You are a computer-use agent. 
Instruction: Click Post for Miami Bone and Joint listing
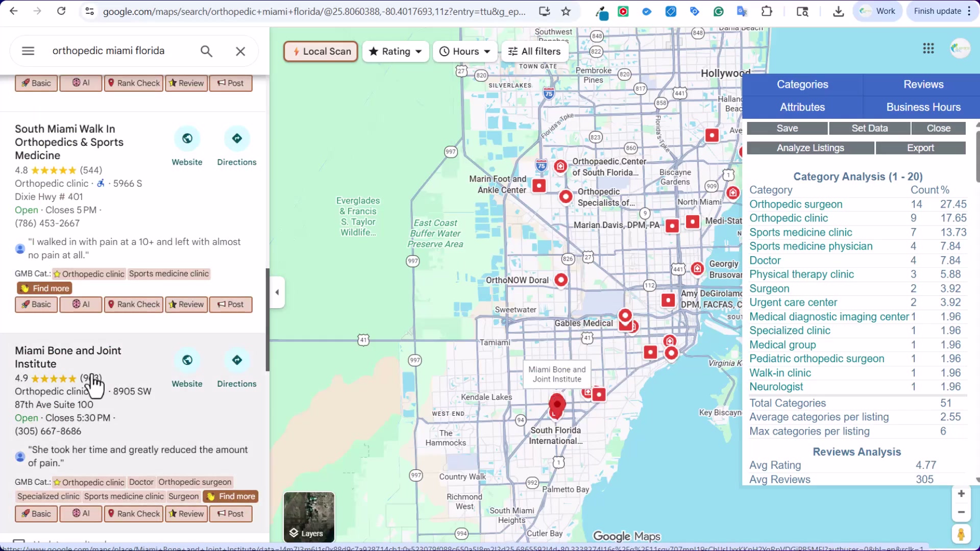click(x=231, y=514)
